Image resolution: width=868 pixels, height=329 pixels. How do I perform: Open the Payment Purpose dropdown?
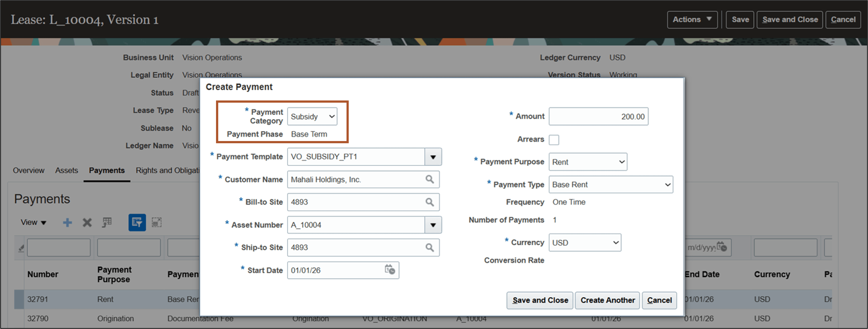[x=588, y=162]
